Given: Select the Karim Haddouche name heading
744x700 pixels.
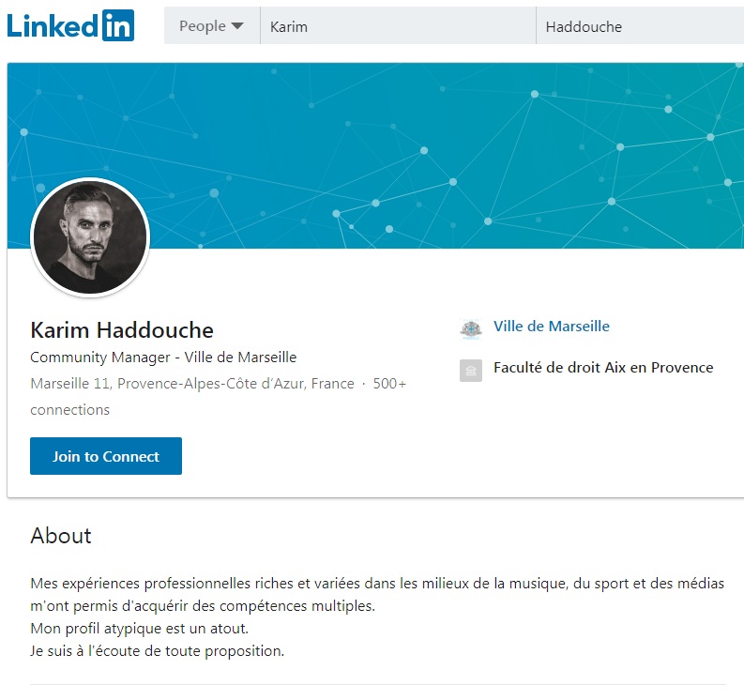Looking at the screenshot, I should (x=122, y=330).
